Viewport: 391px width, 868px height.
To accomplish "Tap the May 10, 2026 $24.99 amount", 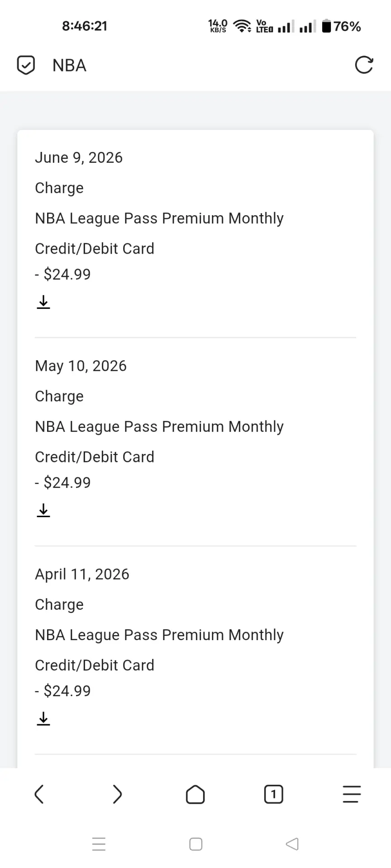I will [x=63, y=482].
